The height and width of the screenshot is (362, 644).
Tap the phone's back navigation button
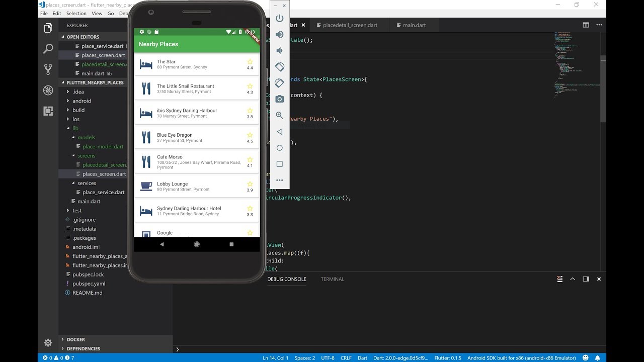162,244
